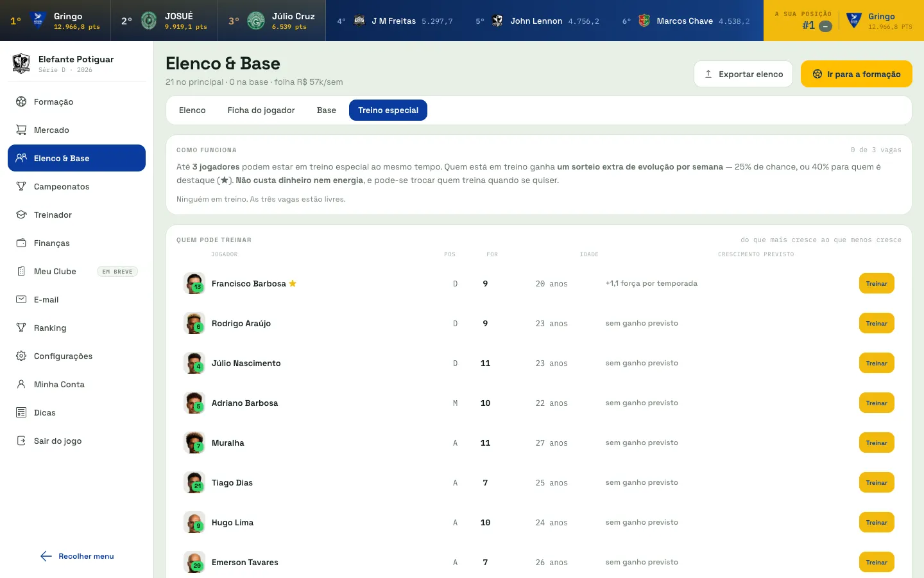Switch to the Base tab
The height and width of the screenshot is (578, 924).
(327, 110)
